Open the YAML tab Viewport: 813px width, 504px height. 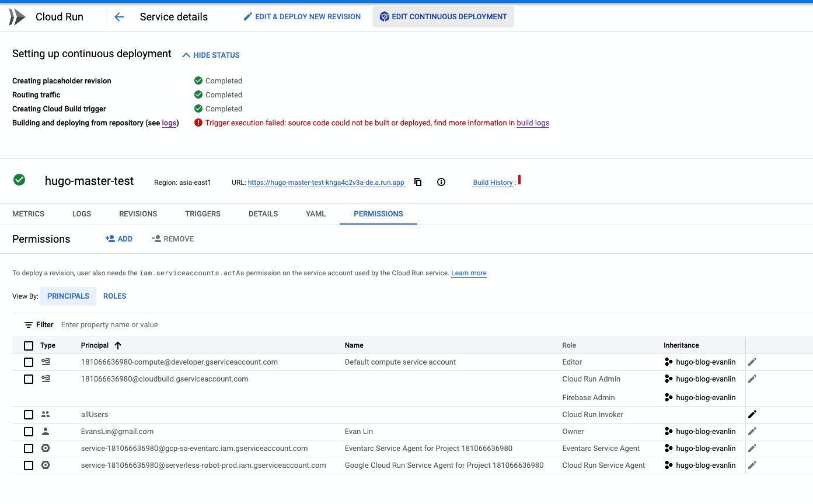click(x=316, y=214)
